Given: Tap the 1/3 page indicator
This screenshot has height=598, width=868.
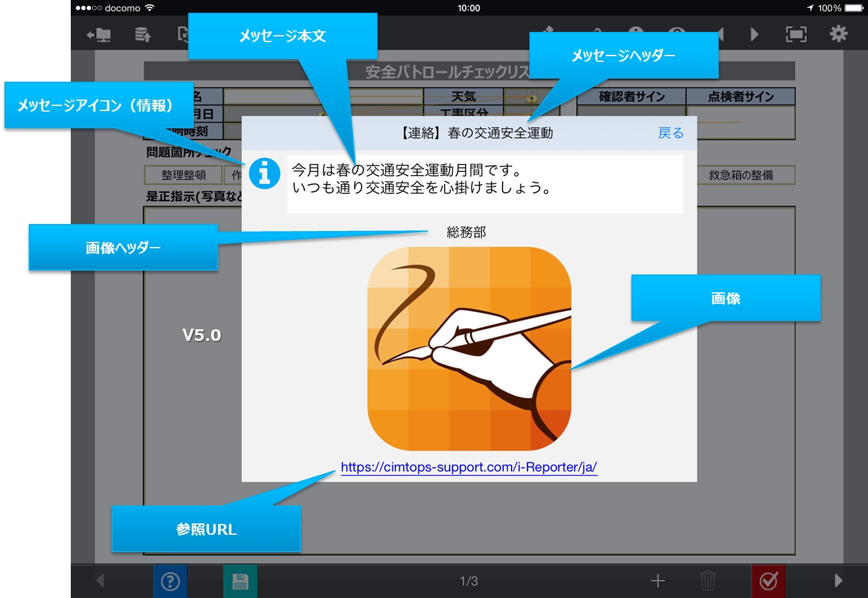Looking at the screenshot, I should (x=469, y=581).
